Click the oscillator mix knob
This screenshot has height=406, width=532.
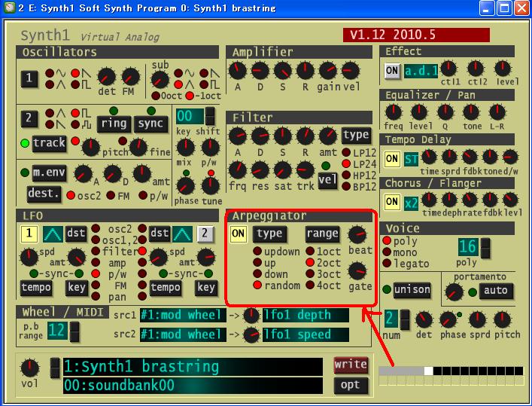186,148
